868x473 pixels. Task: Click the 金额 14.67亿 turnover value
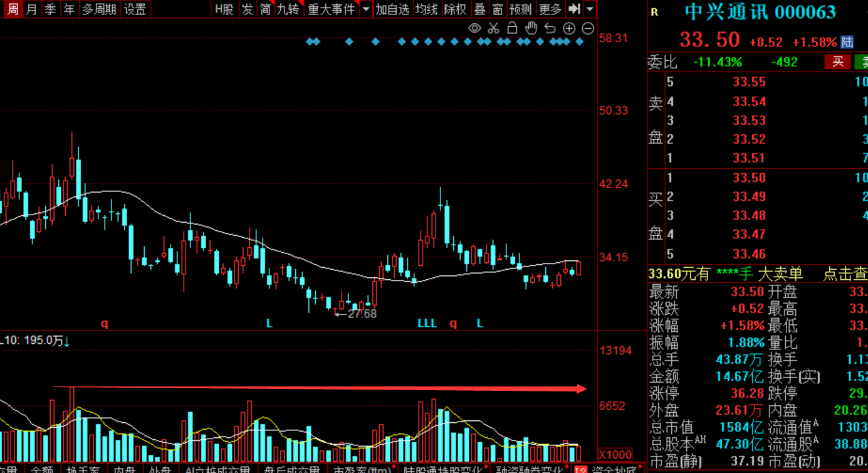point(740,377)
